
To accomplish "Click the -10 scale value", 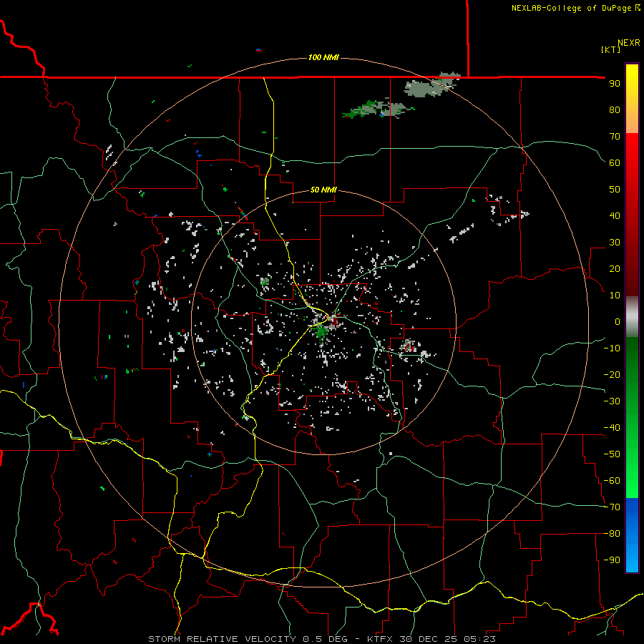I will [x=612, y=348].
